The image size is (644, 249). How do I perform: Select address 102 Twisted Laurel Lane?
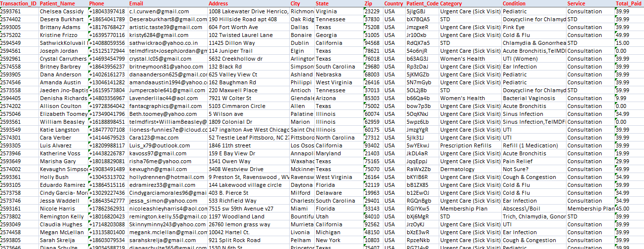coord(248,35)
